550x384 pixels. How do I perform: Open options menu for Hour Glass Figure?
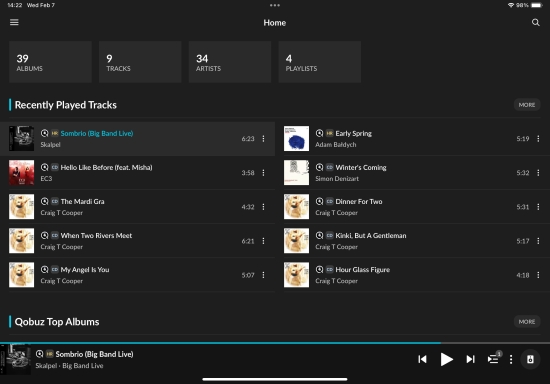[538, 275]
